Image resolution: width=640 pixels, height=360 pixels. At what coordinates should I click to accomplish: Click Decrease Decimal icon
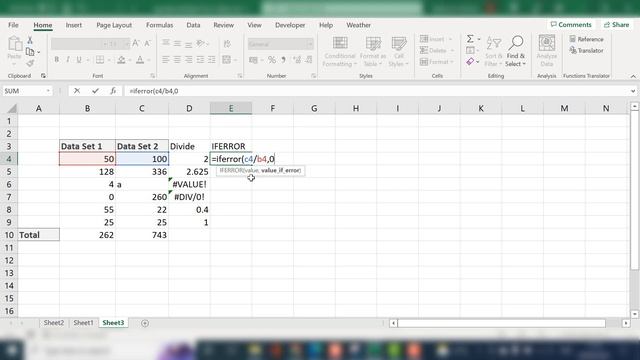tap(309, 60)
